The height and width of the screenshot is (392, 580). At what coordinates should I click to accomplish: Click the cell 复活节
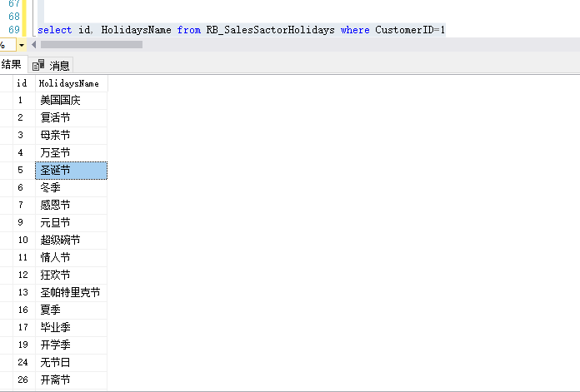(x=72, y=117)
